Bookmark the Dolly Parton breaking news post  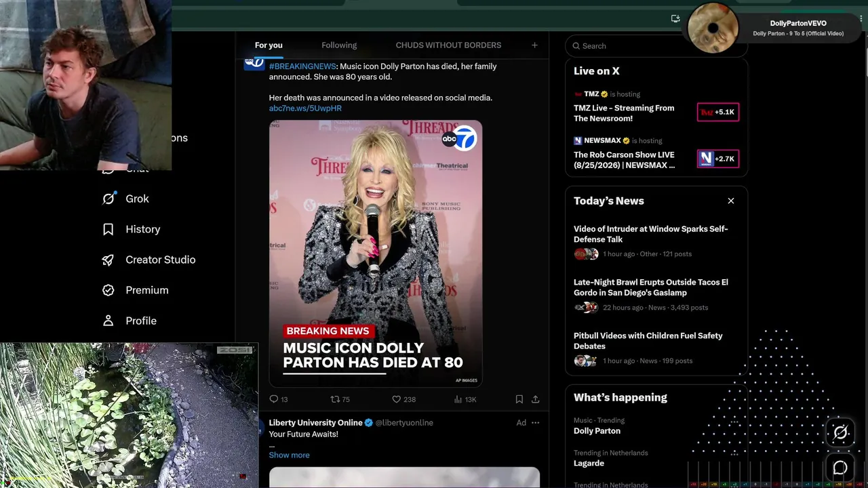tap(519, 399)
